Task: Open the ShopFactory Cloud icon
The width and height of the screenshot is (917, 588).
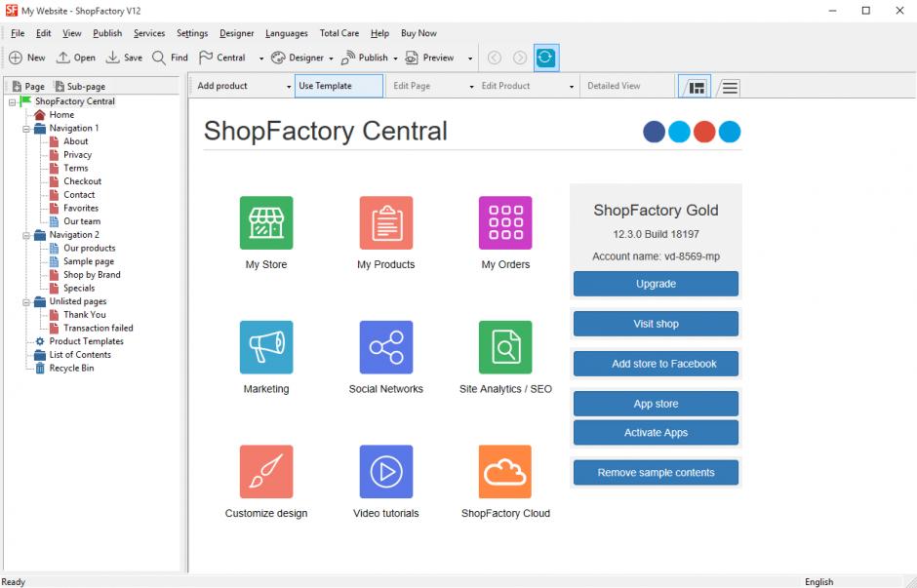Action: point(505,472)
